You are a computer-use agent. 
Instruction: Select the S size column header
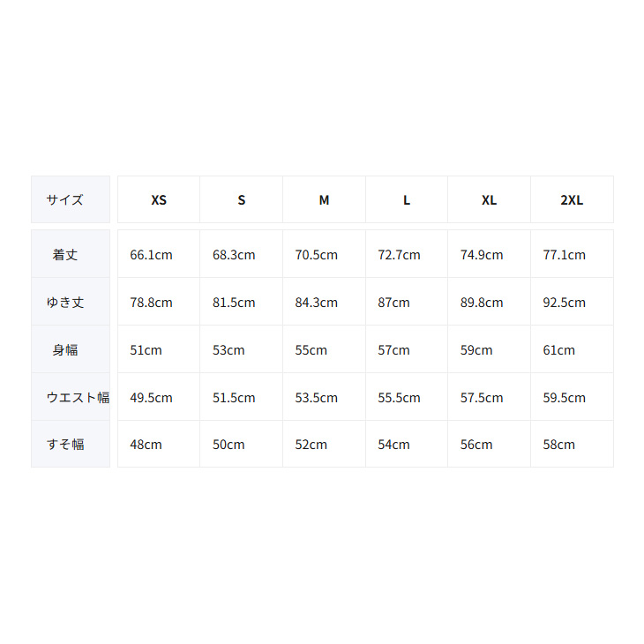[242, 200]
